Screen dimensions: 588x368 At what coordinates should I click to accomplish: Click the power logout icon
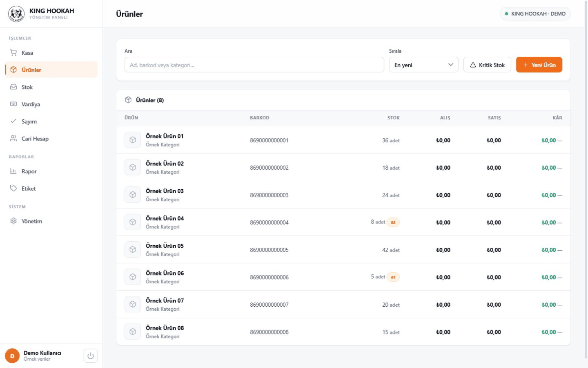tap(91, 356)
